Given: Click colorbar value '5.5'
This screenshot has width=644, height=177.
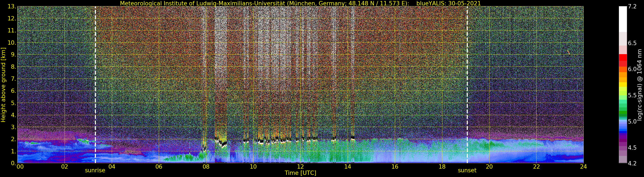Looking at the screenshot, I should tap(632, 95).
